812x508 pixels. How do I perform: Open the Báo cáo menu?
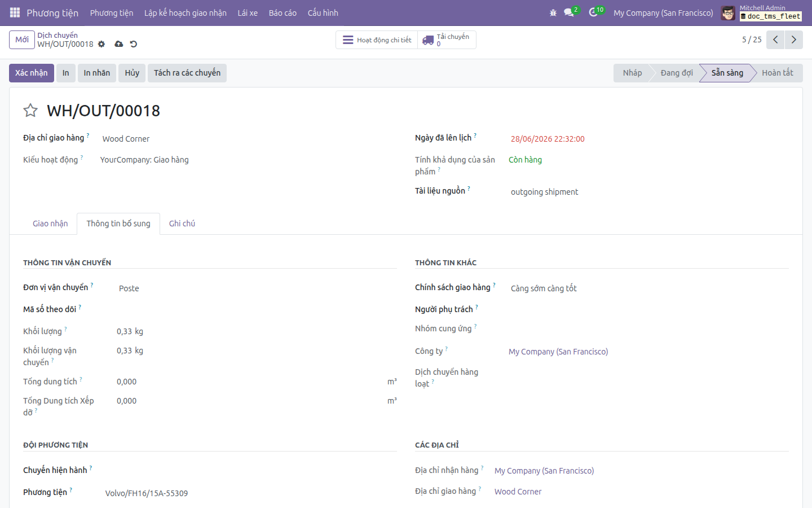[283, 13]
